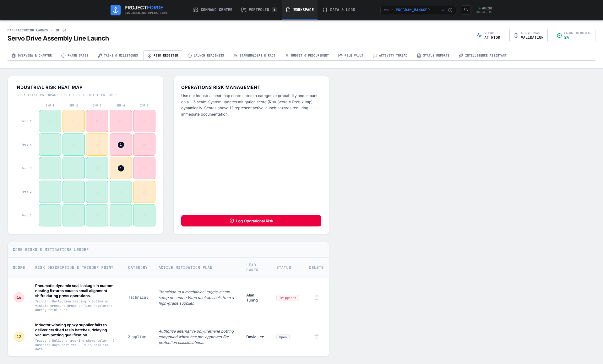The width and height of the screenshot is (603, 364).
Task: Open notifications bell icon
Action: click(466, 10)
